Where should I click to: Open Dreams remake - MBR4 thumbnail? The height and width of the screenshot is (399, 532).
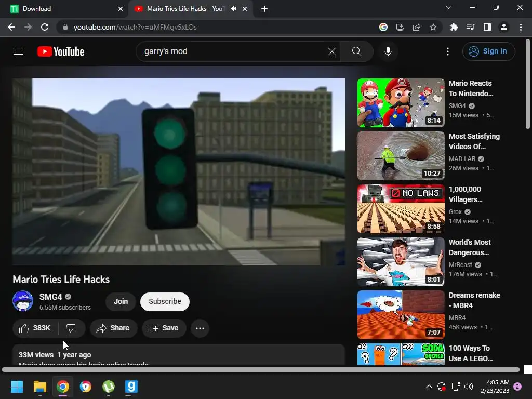[x=401, y=314]
